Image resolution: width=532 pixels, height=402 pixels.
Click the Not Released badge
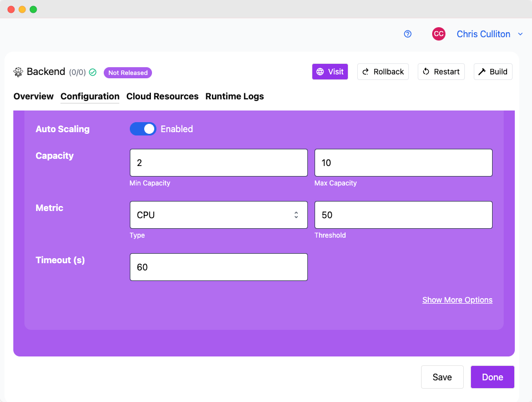pyautogui.click(x=128, y=73)
